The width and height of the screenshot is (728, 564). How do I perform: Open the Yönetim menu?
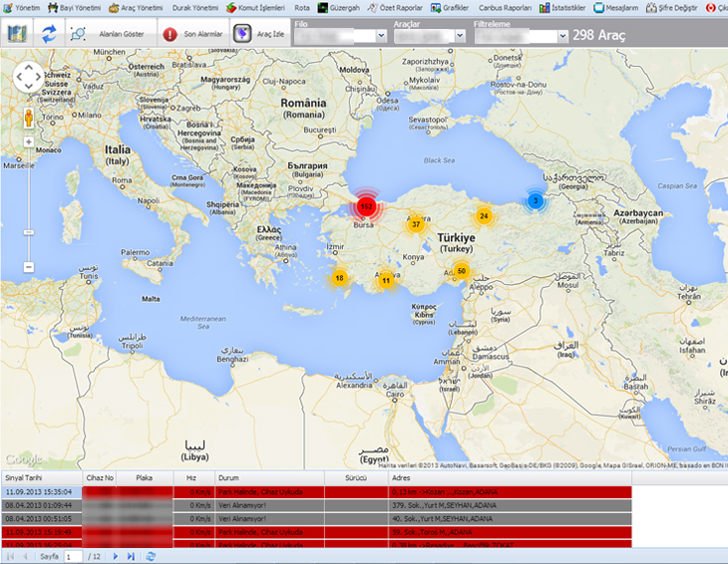coord(22,7)
